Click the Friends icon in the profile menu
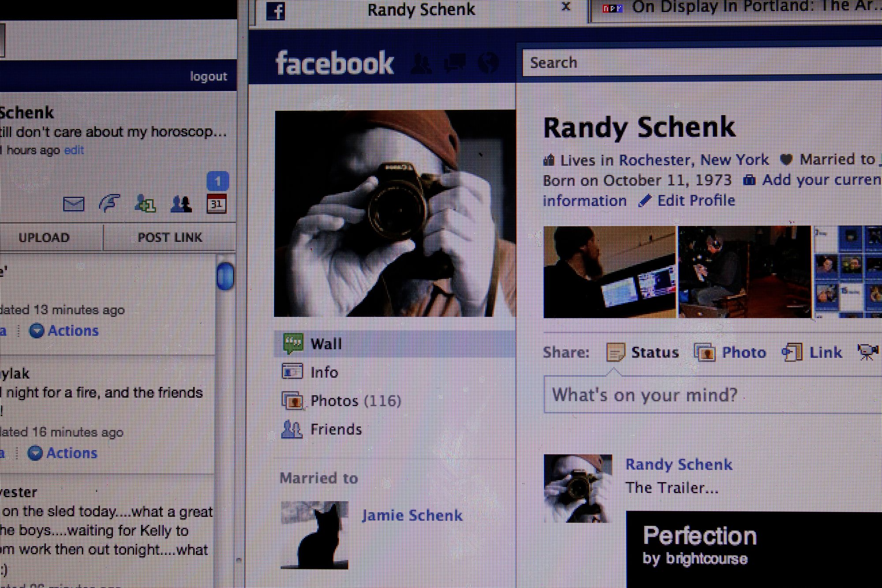This screenshot has width=882, height=588. point(292,429)
